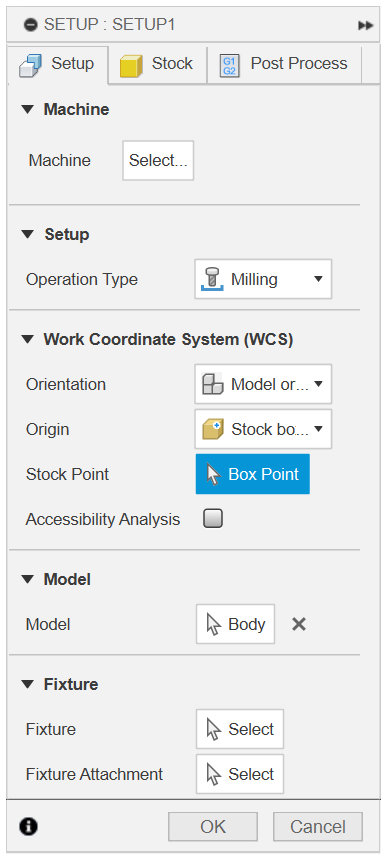Open the Post Process tab
383x854 pixels.
[284, 64]
